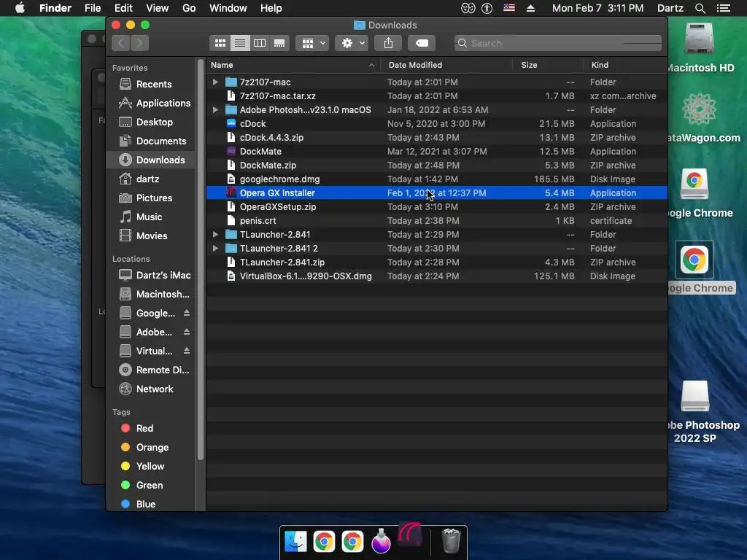Viewport: 747px width, 560px height.
Task: Open the View menu
Action: tap(158, 8)
